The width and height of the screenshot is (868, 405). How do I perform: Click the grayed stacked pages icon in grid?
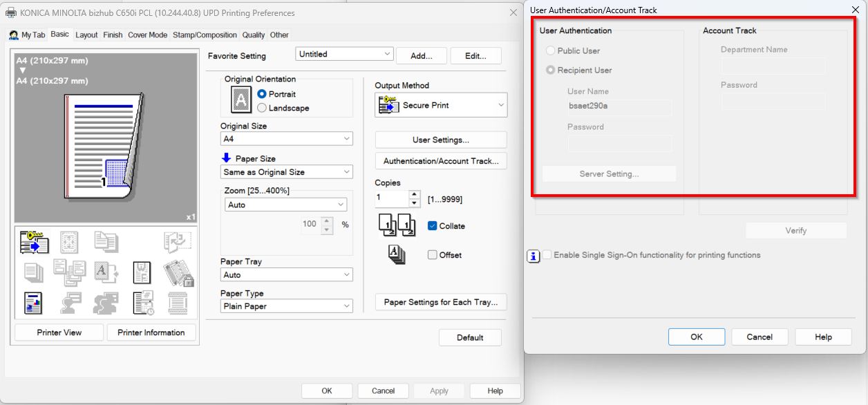(x=35, y=272)
